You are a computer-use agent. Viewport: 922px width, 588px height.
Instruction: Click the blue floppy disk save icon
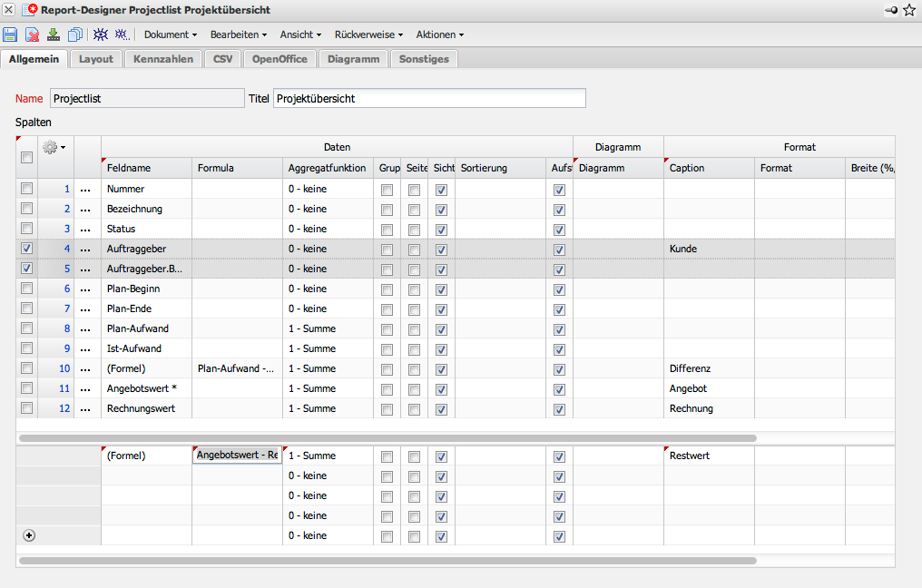pyautogui.click(x=10, y=34)
